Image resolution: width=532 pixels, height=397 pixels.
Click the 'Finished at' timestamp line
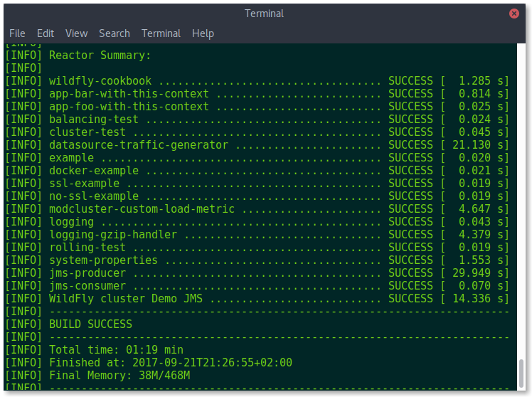(170, 363)
